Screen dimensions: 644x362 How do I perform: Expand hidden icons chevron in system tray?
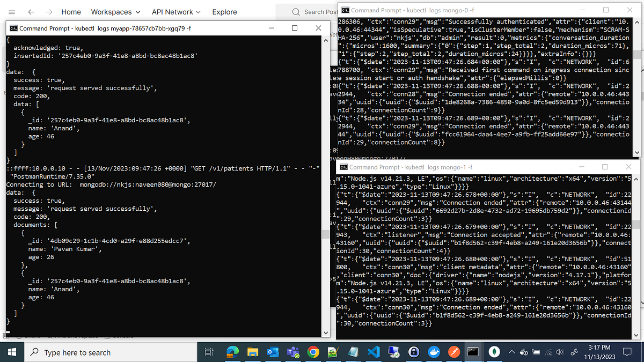(511, 352)
